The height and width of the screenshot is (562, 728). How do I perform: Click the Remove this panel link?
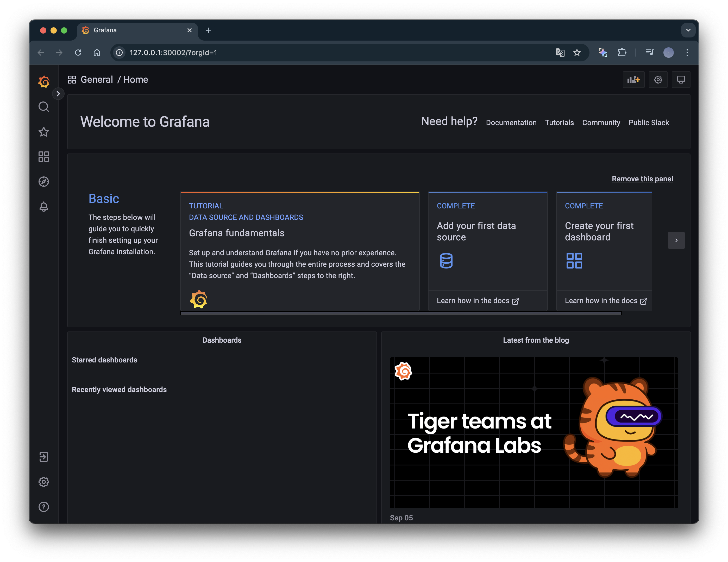coord(642,179)
